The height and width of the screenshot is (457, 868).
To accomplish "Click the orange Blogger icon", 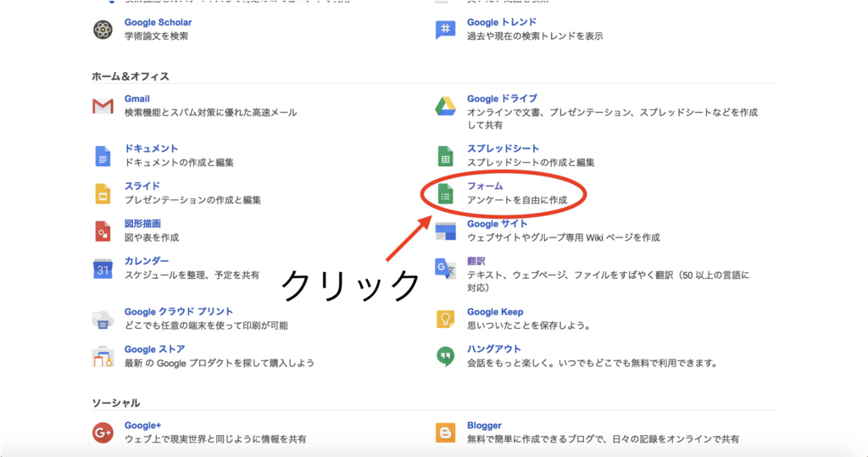I will pos(445,432).
